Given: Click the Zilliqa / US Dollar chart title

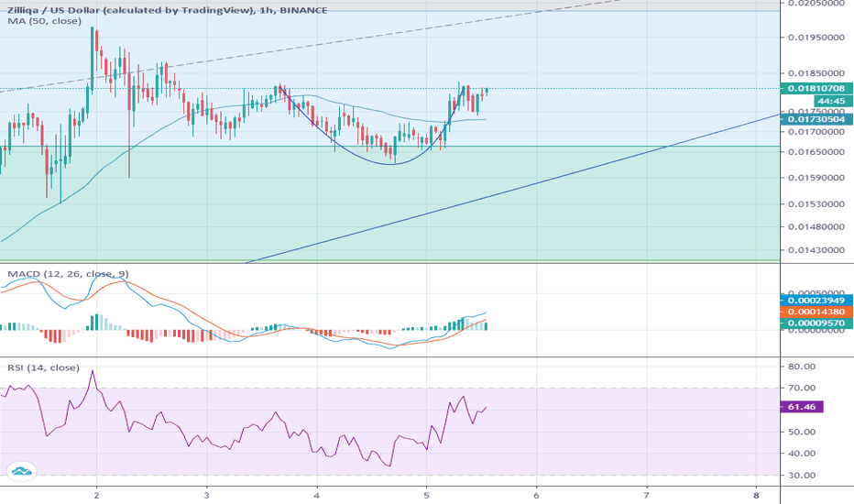Looking at the screenshot, I should 167,10.
